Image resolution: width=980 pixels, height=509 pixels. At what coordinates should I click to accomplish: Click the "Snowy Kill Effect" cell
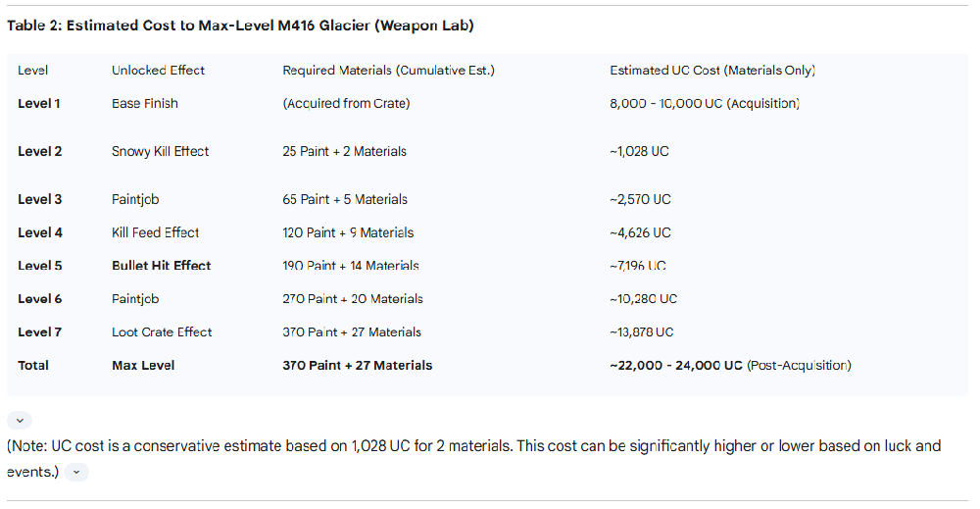coord(160,151)
